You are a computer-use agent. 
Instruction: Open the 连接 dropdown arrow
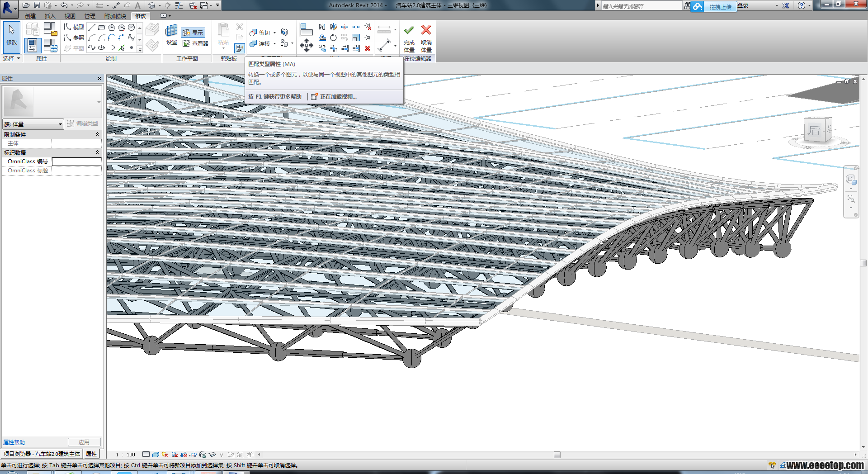click(x=274, y=43)
